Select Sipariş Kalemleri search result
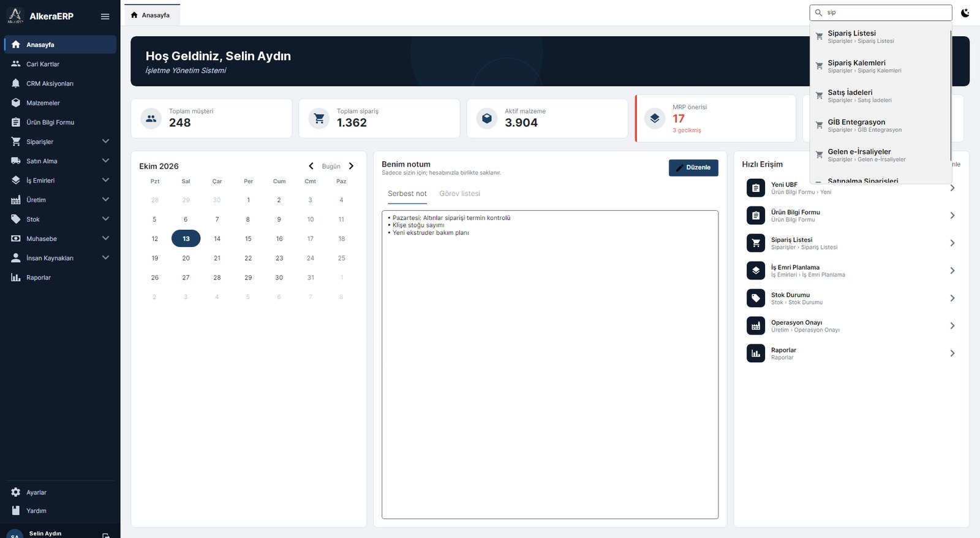 [880, 66]
